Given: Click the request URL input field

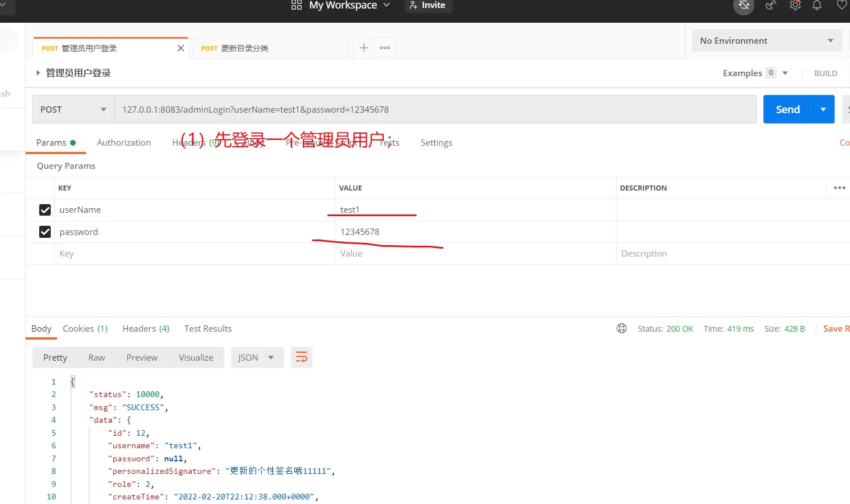Looking at the screenshot, I should [x=435, y=109].
